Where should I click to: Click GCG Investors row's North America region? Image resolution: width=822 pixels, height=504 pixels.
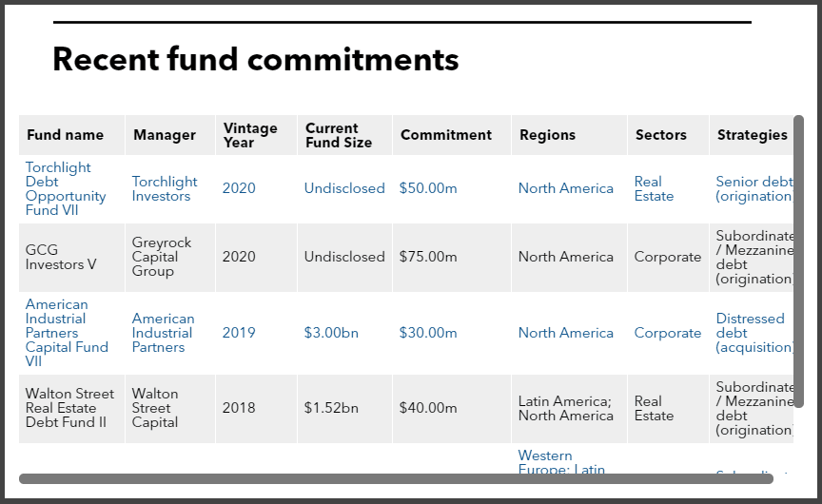tap(566, 258)
